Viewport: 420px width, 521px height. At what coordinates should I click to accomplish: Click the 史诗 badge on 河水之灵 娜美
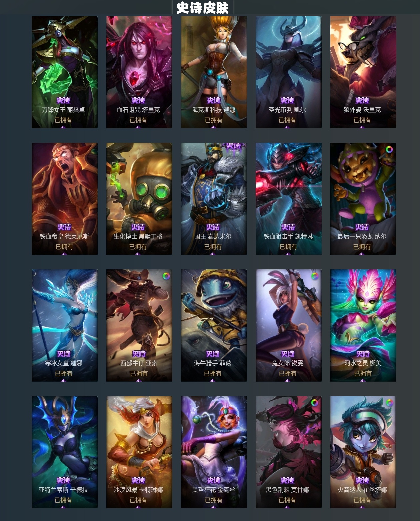click(363, 354)
